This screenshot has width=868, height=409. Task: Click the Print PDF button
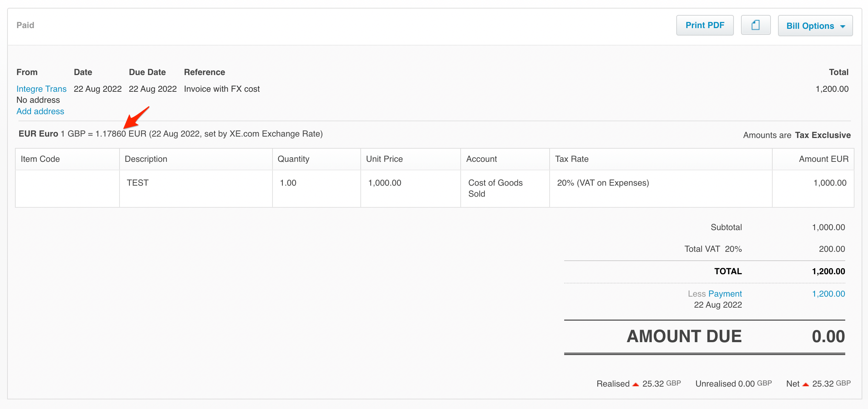(x=704, y=25)
